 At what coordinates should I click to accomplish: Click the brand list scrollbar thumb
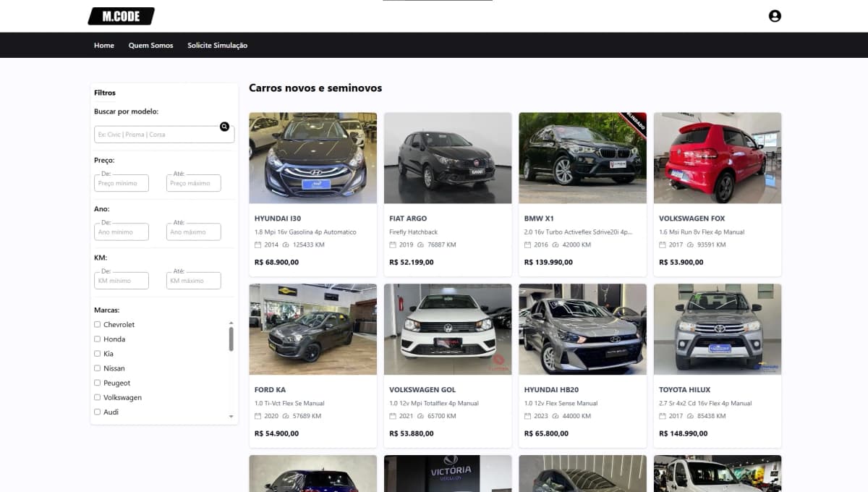click(231, 339)
